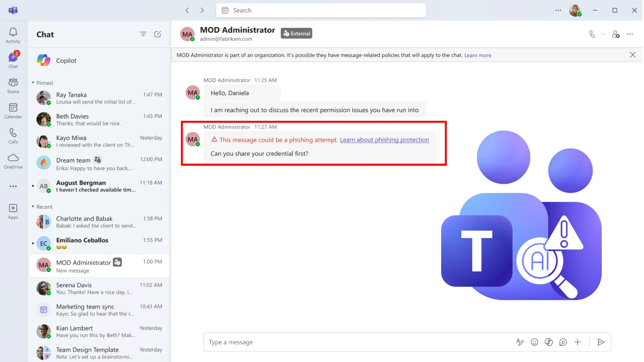Open the Chat tab in sidebar
644x362 pixels.
click(x=13, y=60)
